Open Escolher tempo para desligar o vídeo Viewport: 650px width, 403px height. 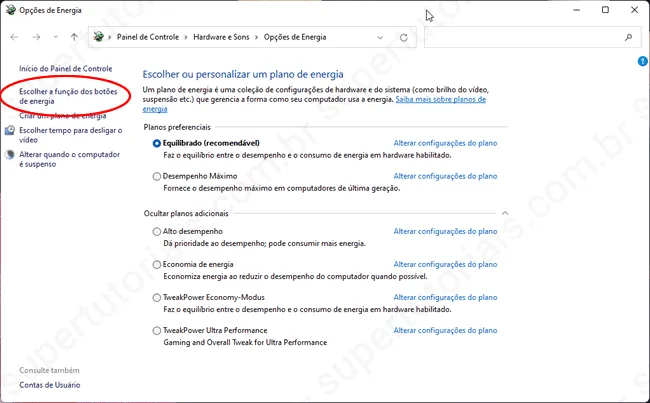(70, 135)
